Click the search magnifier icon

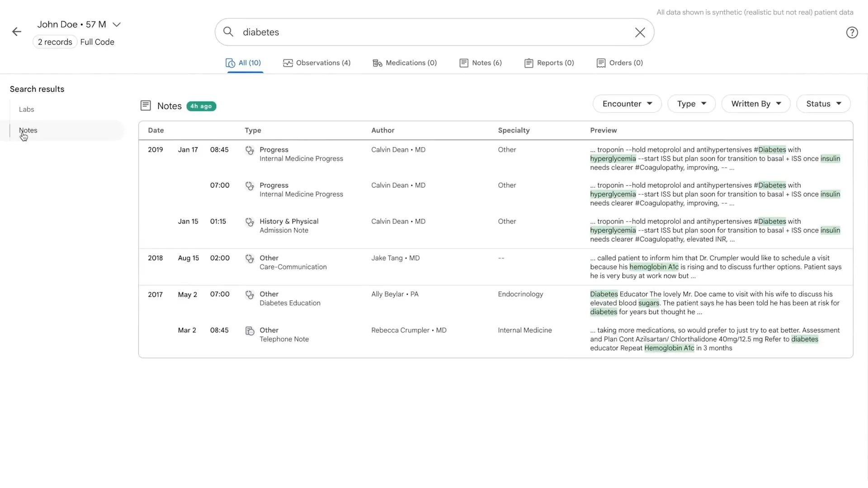tap(228, 32)
